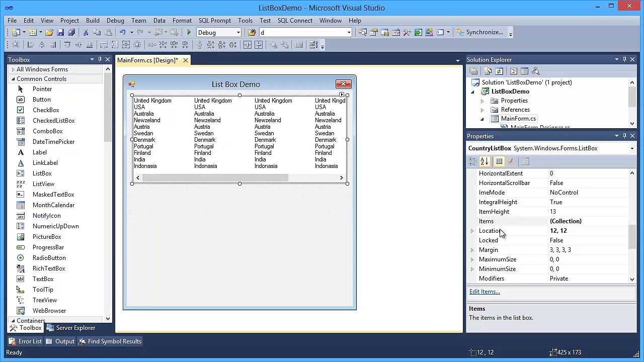
Task: Click the Tab Order icon in the layout toolbar
Action: point(313,45)
